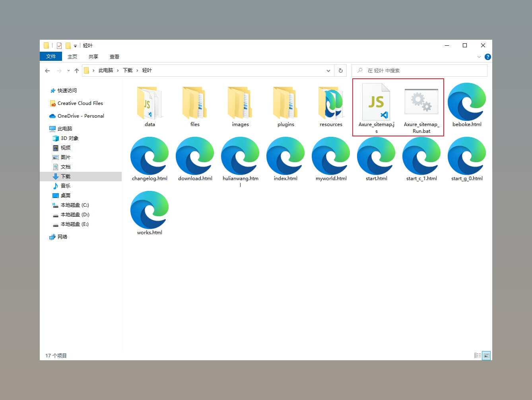532x400 pixels.
Task: Select the start_g_0.html file icon
Action: [x=467, y=156]
